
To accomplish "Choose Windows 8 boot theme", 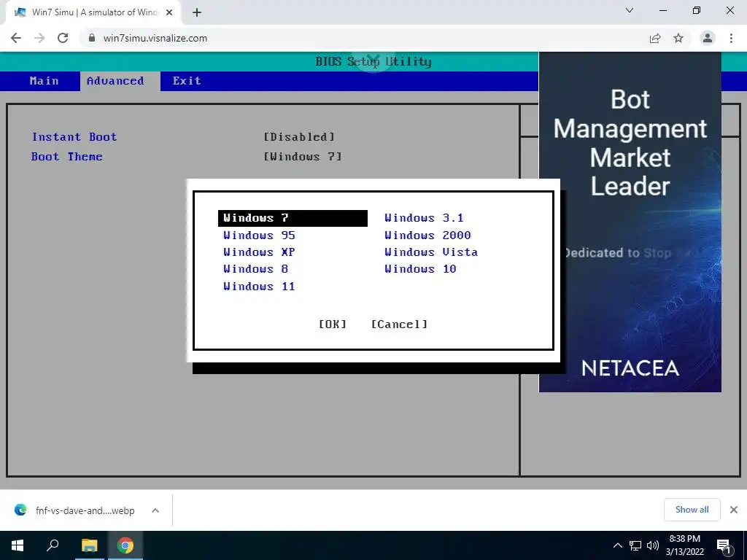I will point(256,269).
